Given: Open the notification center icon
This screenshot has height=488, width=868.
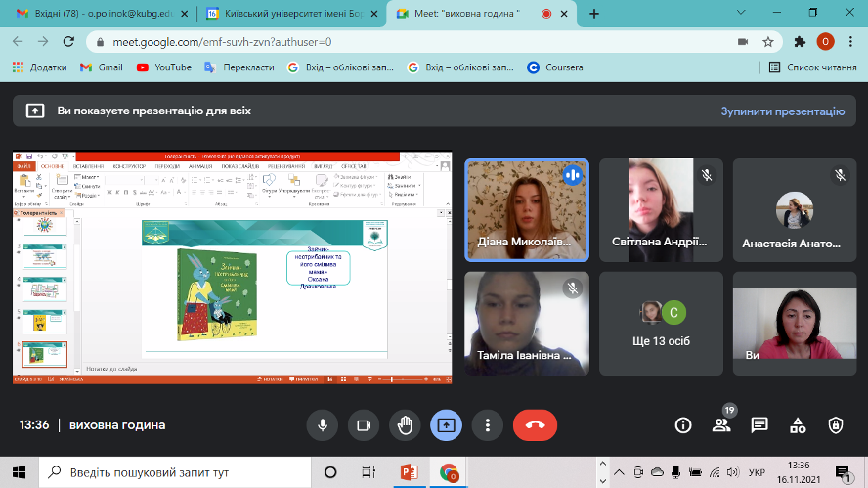Looking at the screenshot, I should pos(845,473).
